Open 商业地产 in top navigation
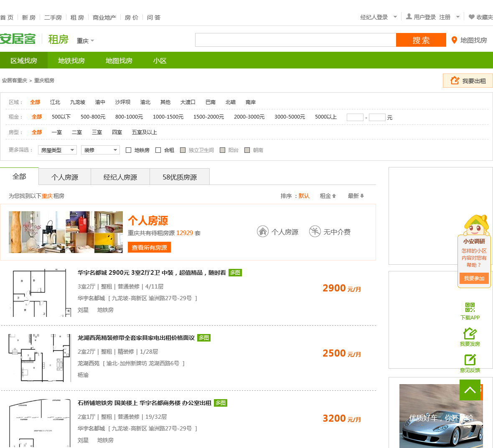493x448 pixels. pyautogui.click(x=104, y=18)
